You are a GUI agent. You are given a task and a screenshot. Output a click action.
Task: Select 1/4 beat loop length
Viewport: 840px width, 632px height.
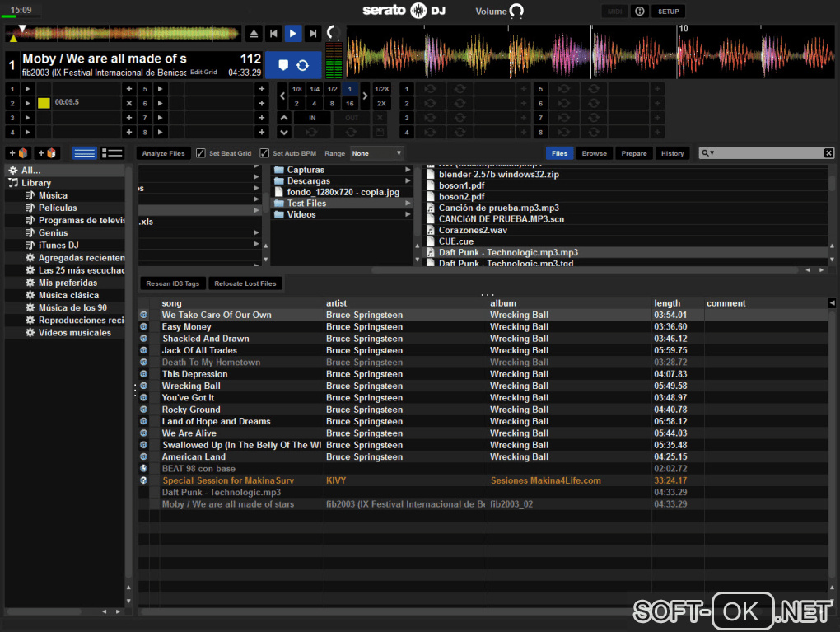point(315,89)
